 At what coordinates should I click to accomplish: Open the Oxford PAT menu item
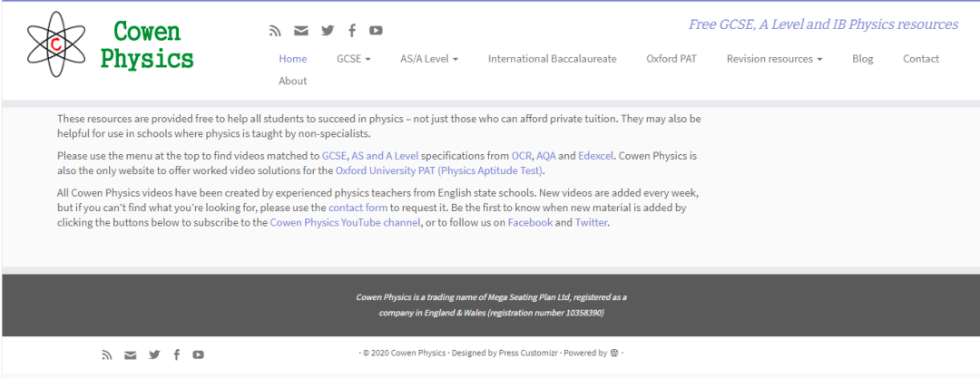671,59
